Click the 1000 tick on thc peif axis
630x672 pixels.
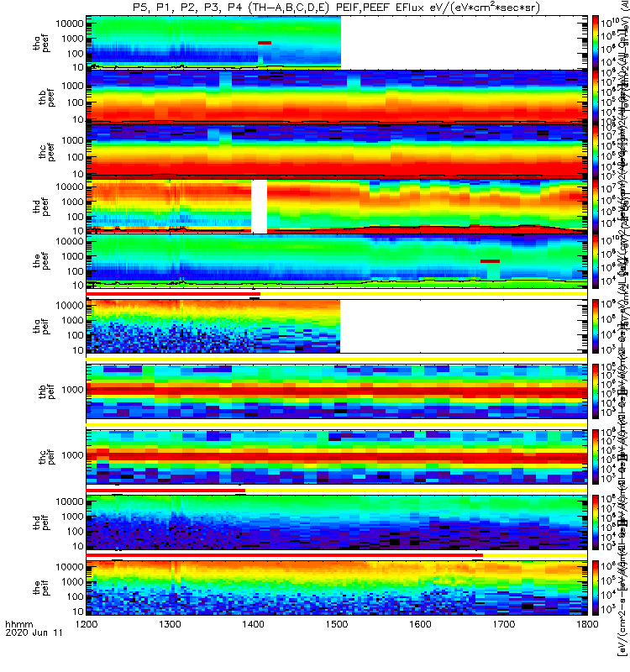pyautogui.click(x=72, y=455)
